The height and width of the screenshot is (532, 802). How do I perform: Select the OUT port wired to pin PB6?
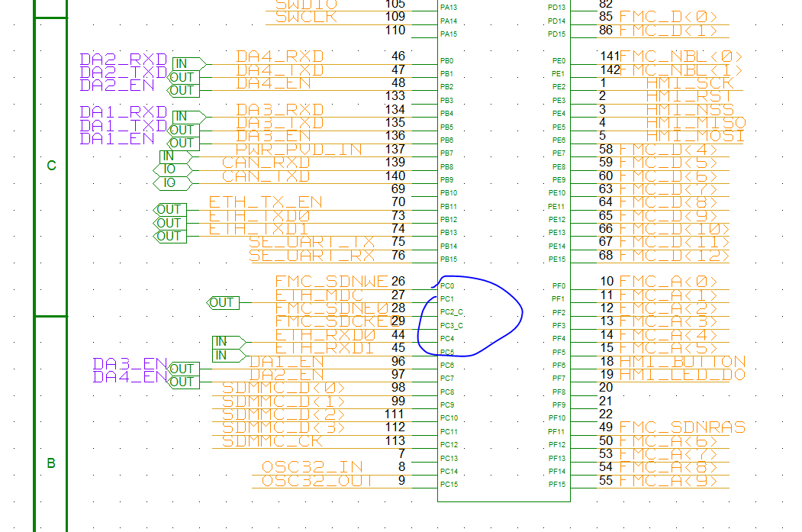[x=182, y=143]
